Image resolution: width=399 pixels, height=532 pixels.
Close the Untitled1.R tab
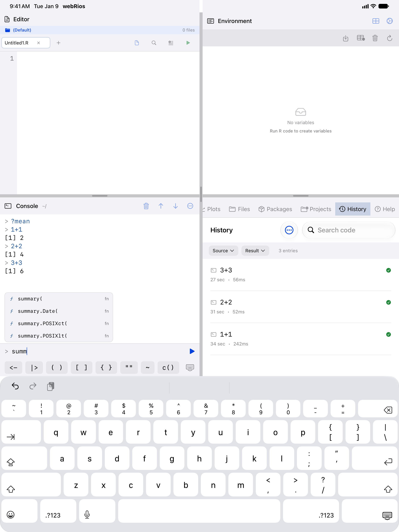[38, 43]
